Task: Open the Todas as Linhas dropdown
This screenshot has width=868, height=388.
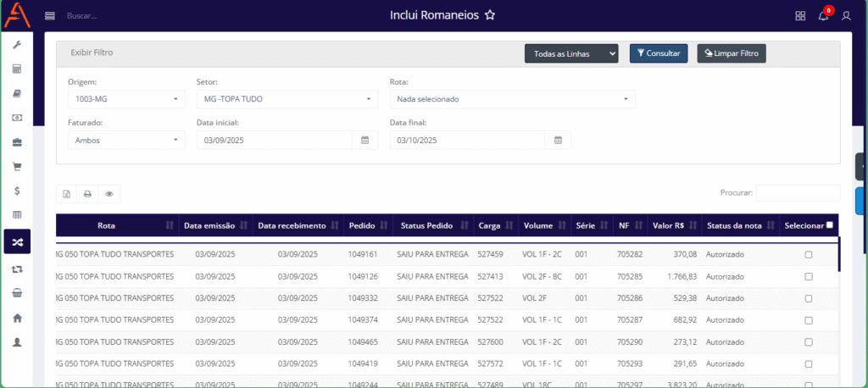Action: tap(571, 53)
